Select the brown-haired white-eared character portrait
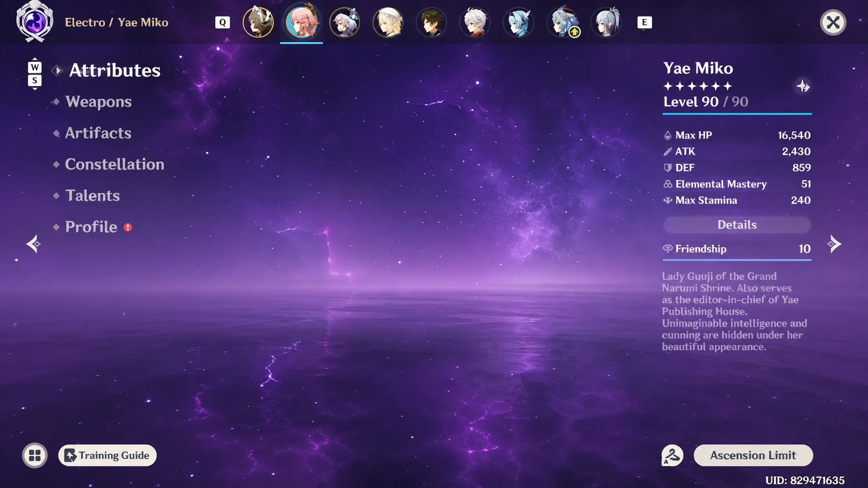This screenshot has height=488, width=868. [258, 22]
